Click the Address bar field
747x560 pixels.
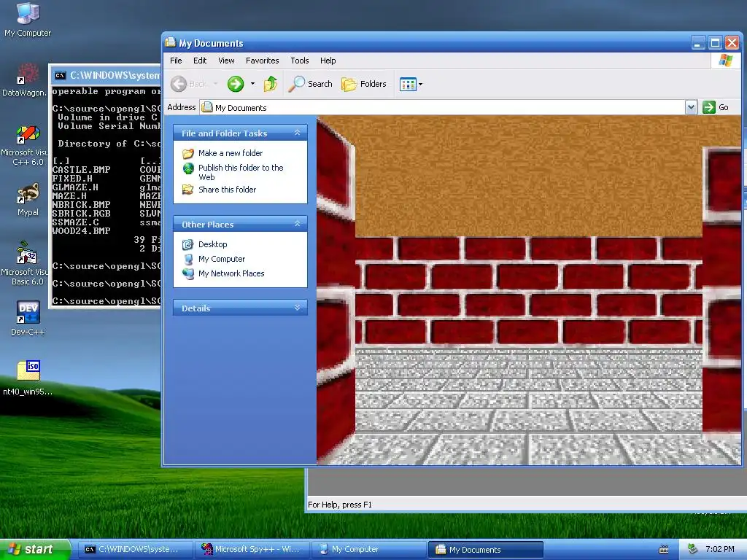click(x=442, y=108)
